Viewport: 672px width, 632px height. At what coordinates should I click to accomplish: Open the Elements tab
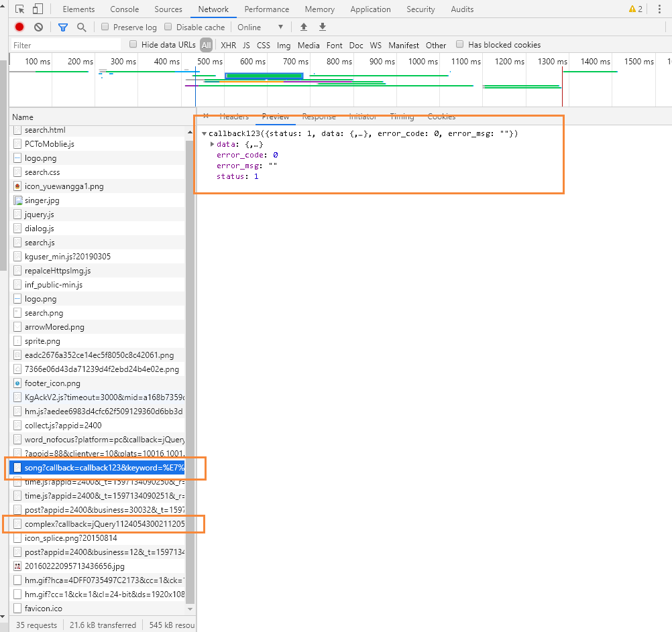pos(79,9)
